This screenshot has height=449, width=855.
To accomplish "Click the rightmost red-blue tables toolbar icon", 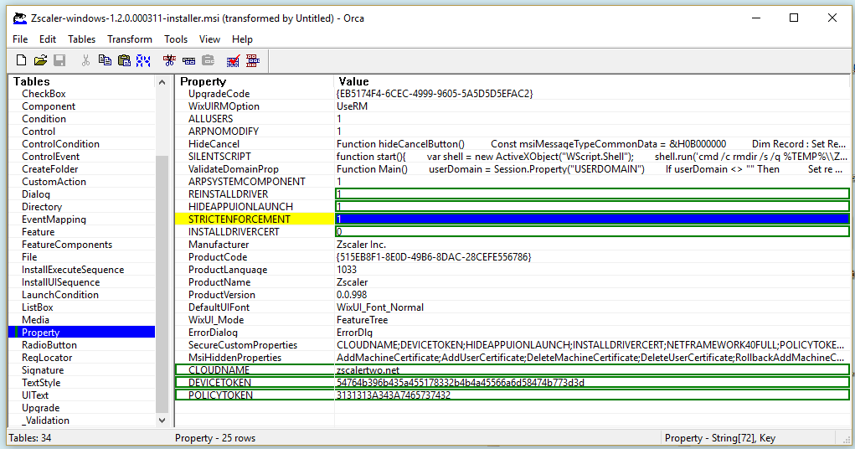I will [252, 61].
